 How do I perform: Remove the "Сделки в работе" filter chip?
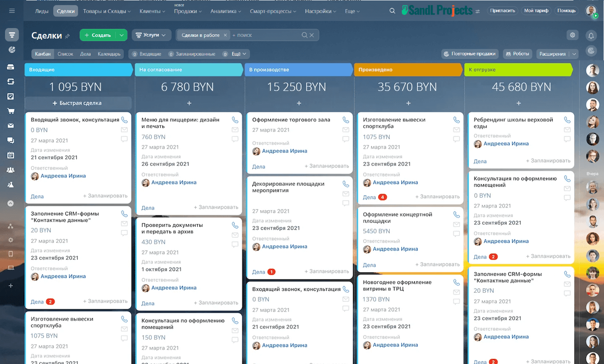pyautogui.click(x=225, y=35)
